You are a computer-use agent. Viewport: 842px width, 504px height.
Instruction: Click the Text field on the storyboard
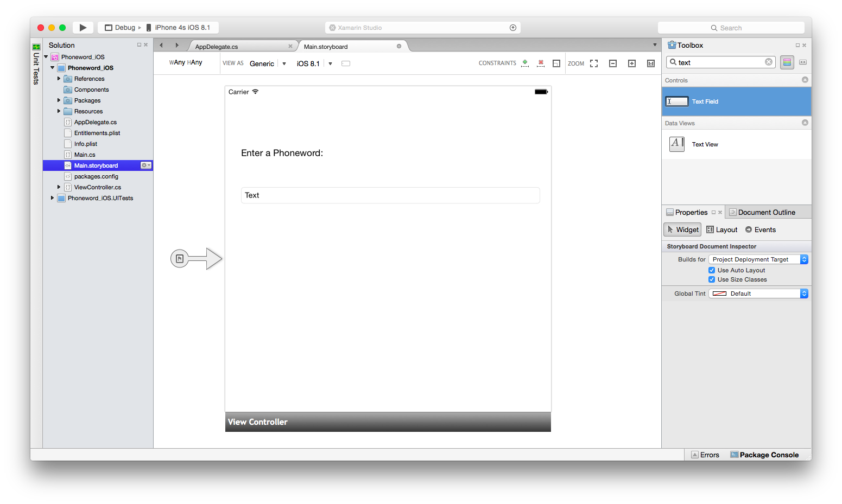pyautogui.click(x=390, y=195)
